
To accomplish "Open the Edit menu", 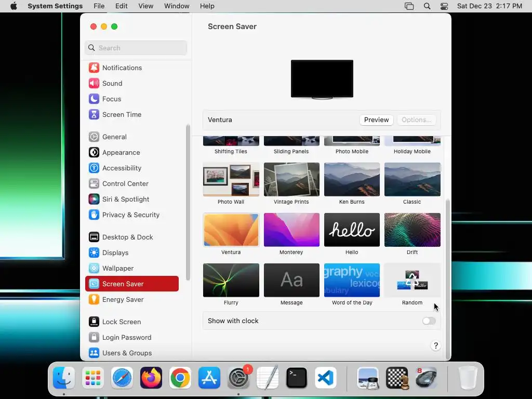I will click(122, 6).
